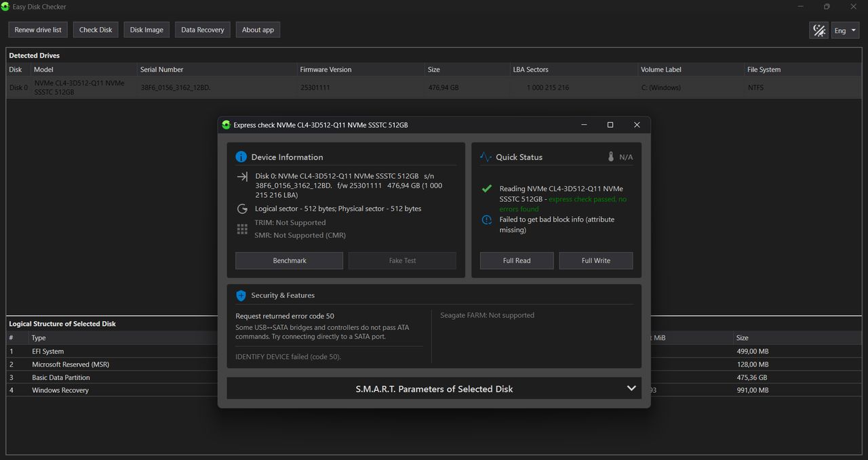The width and height of the screenshot is (868, 460).
Task: Click the Express check dialog logo icon
Action: click(226, 125)
